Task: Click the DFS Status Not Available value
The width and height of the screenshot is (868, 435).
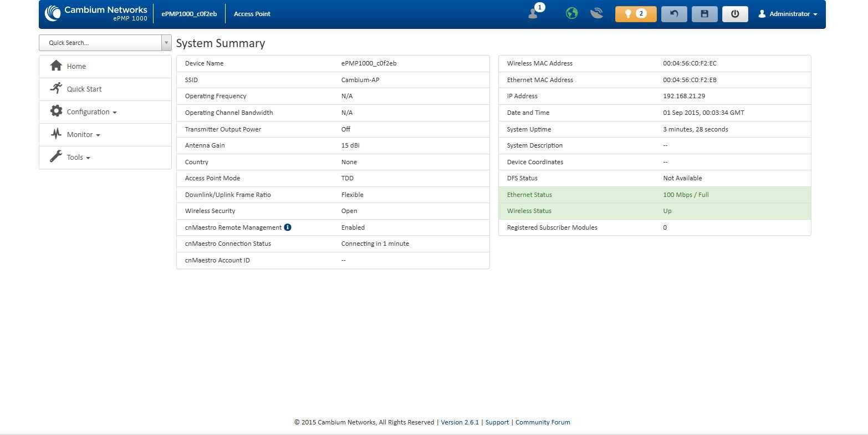Action: pos(682,178)
